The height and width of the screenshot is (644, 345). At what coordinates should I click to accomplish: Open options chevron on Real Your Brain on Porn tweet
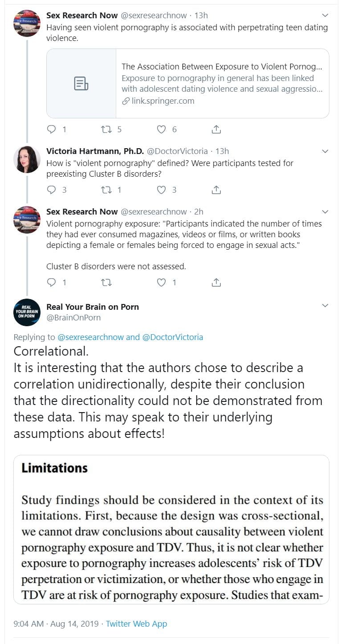click(x=325, y=306)
